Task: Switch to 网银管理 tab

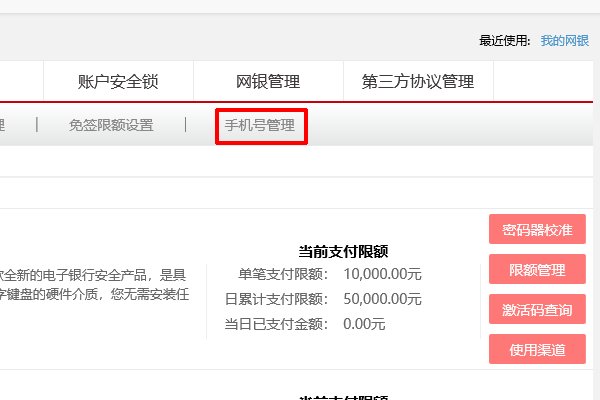Action: [x=268, y=81]
